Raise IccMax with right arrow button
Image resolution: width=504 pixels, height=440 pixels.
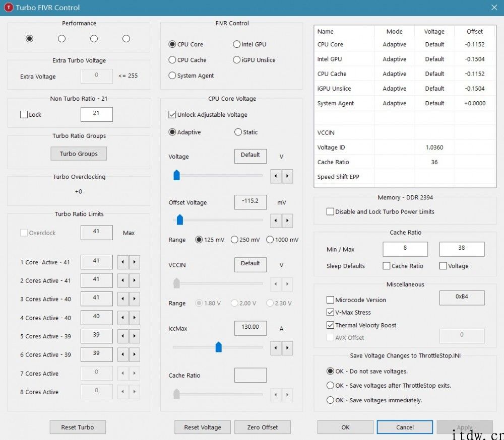pyautogui.click(x=287, y=348)
